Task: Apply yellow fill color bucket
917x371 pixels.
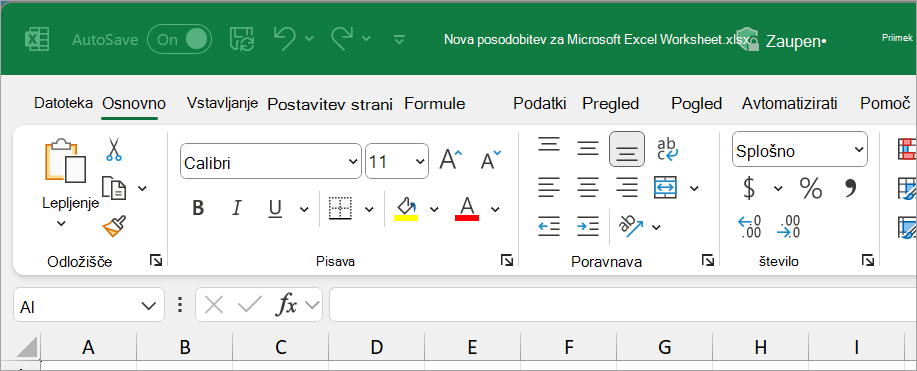Action: [x=406, y=208]
